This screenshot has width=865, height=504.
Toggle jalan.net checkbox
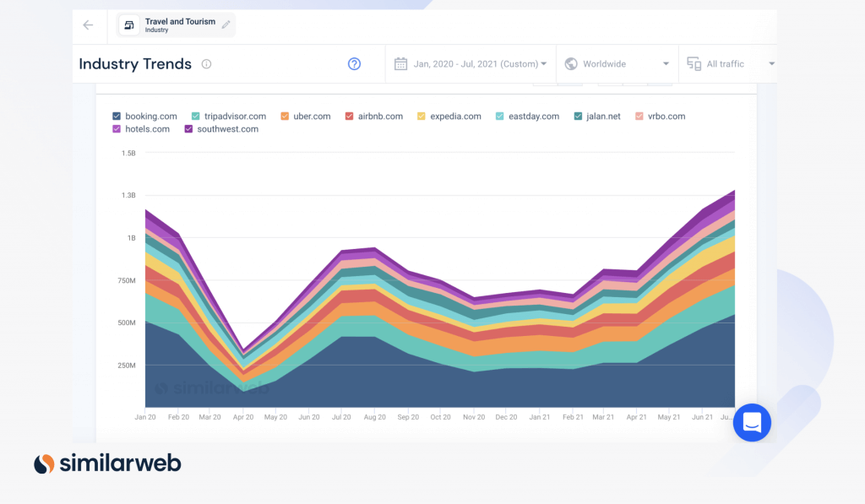pyautogui.click(x=578, y=117)
